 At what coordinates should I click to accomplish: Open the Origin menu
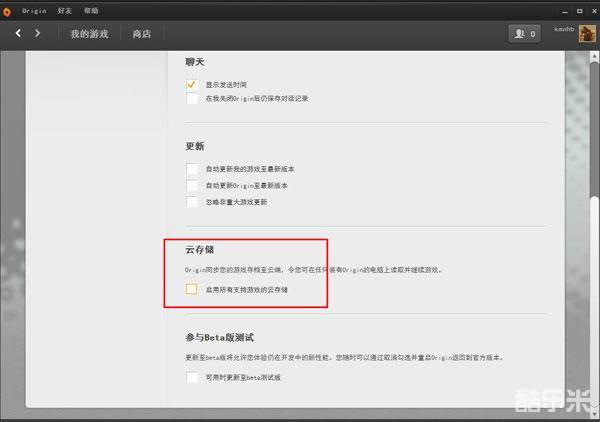pos(33,8)
